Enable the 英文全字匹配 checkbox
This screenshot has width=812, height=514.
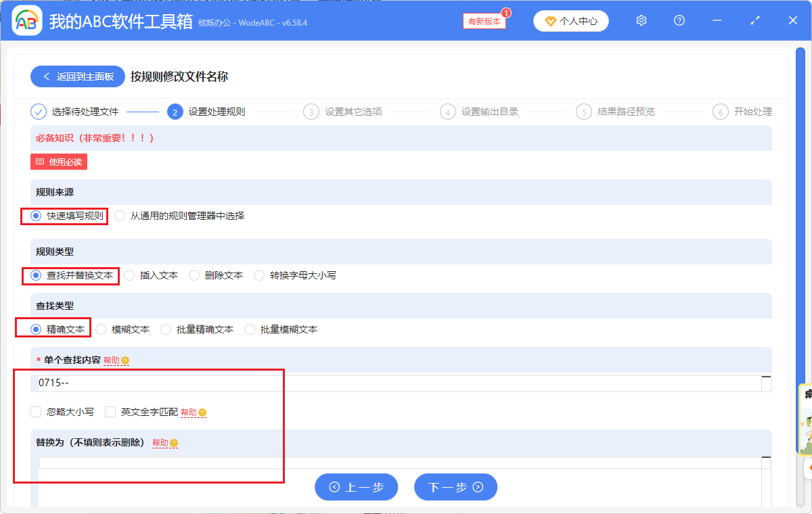[x=110, y=412]
